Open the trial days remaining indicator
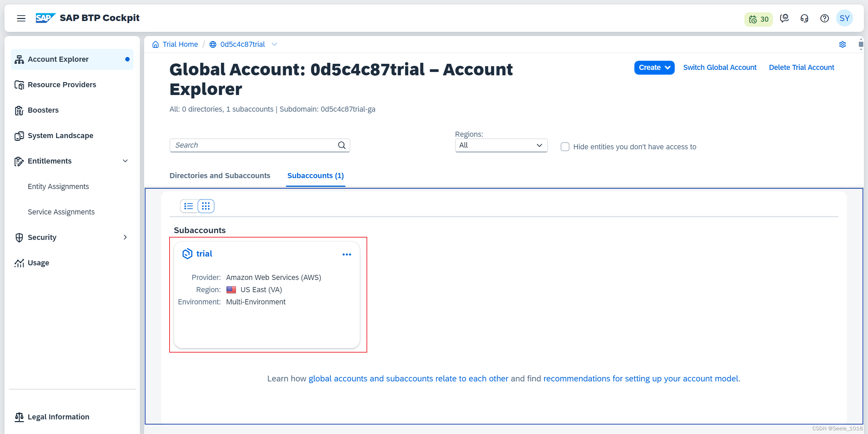The width and height of the screenshot is (868, 434). pyautogui.click(x=758, y=19)
